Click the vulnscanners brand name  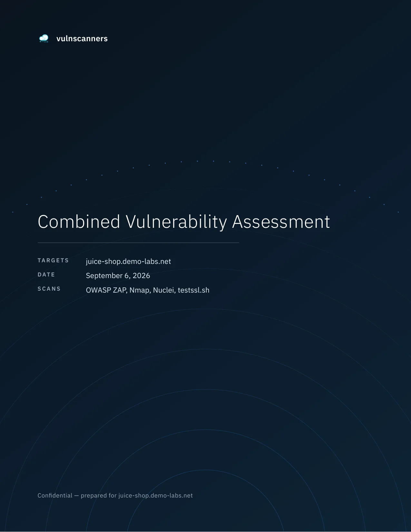[x=82, y=39]
